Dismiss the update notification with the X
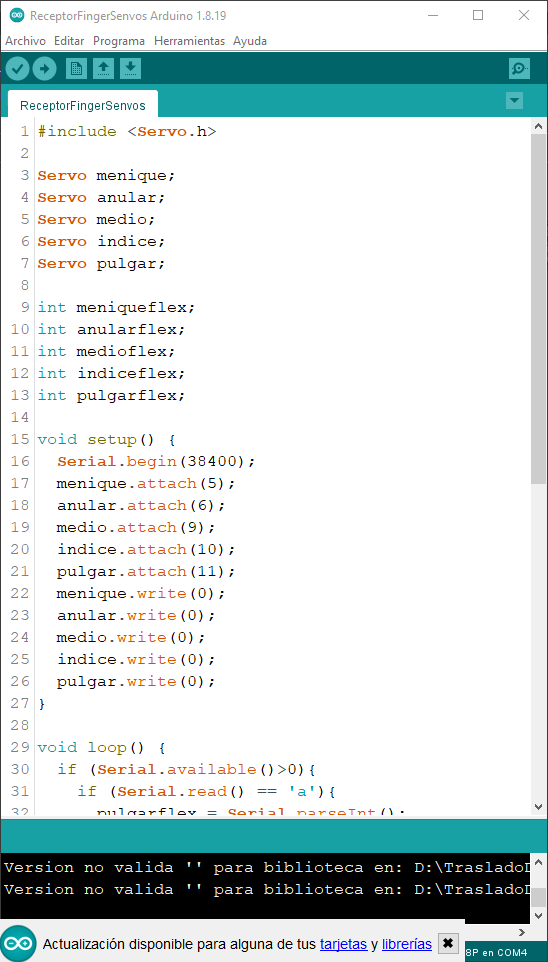Viewport: 548px width, 962px height. coord(449,943)
